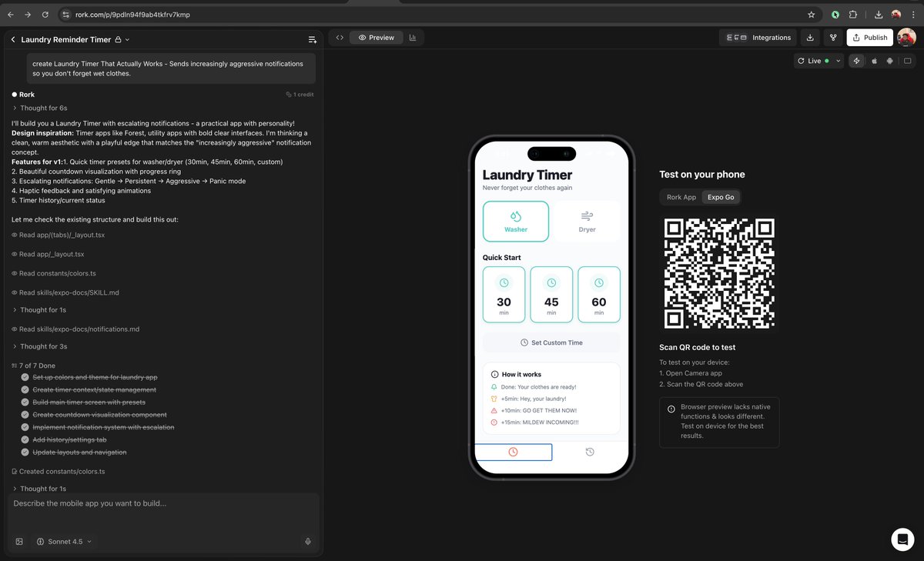Click the Publish button

869,37
